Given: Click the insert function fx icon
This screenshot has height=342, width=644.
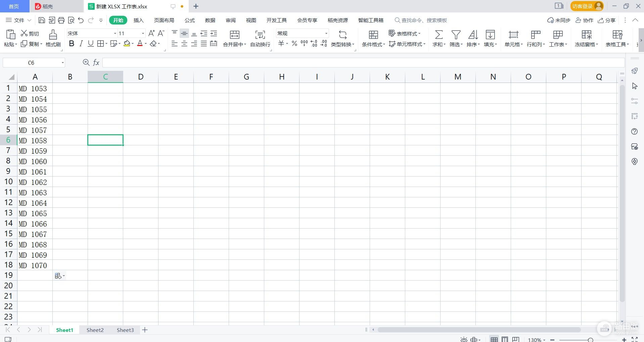Looking at the screenshot, I should (x=96, y=62).
